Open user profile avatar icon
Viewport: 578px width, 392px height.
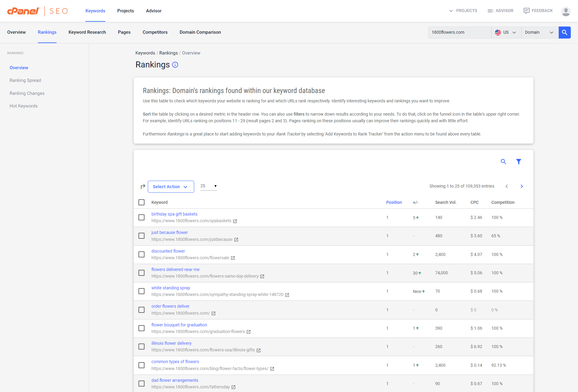(x=566, y=11)
